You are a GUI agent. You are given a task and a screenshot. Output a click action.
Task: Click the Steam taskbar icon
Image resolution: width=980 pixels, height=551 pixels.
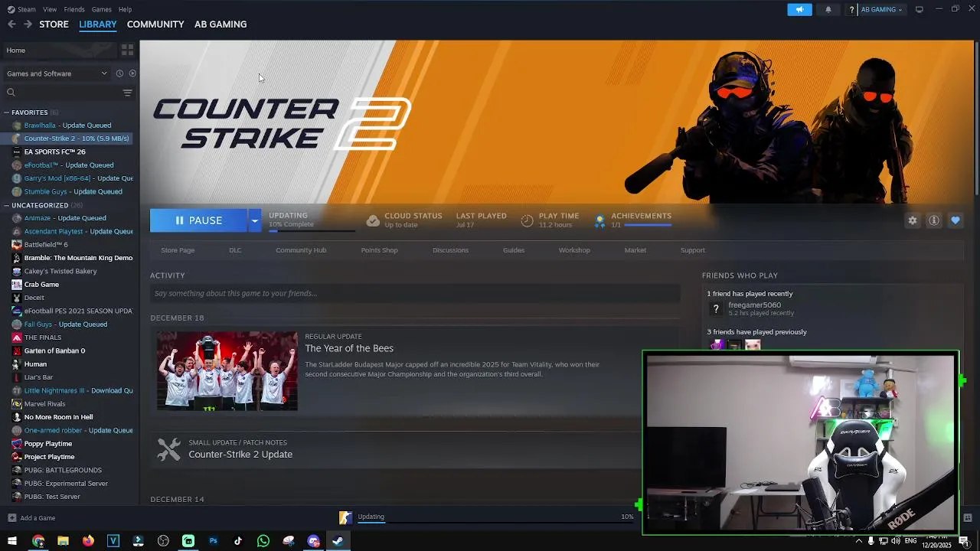pyautogui.click(x=338, y=541)
